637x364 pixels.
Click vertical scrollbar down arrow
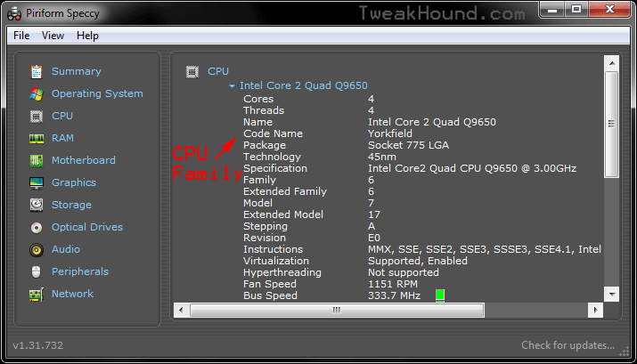[612, 295]
